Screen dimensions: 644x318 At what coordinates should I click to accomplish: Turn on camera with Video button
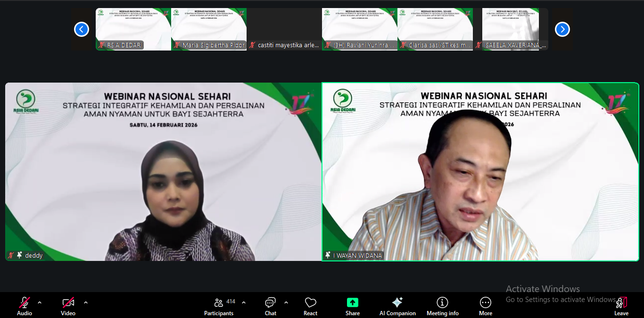pyautogui.click(x=68, y=303)
